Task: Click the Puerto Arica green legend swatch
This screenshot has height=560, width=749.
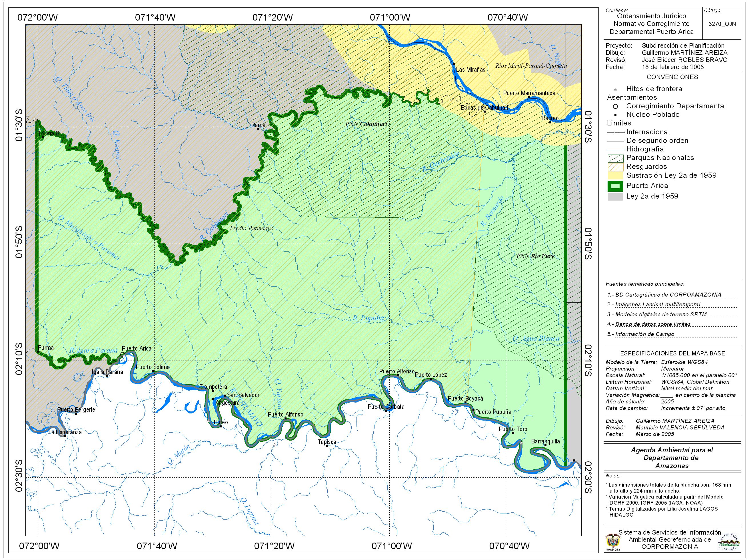Action: [x=615, y=186]
